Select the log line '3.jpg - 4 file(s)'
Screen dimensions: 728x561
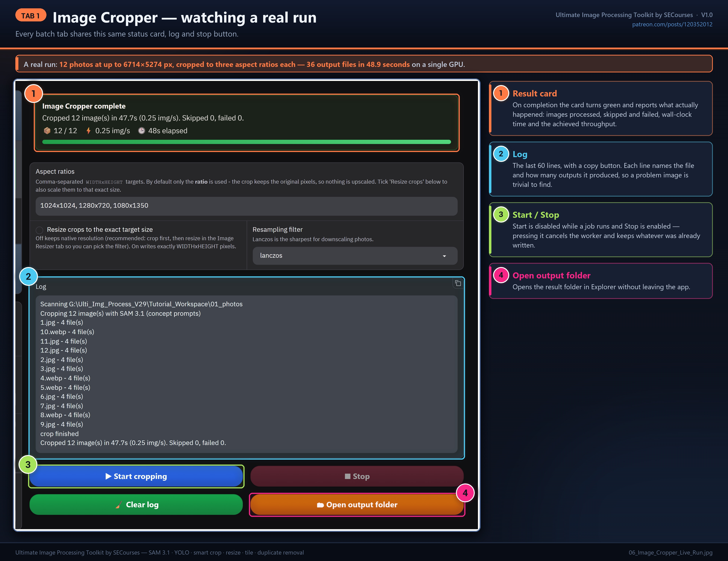pos(62,369)
